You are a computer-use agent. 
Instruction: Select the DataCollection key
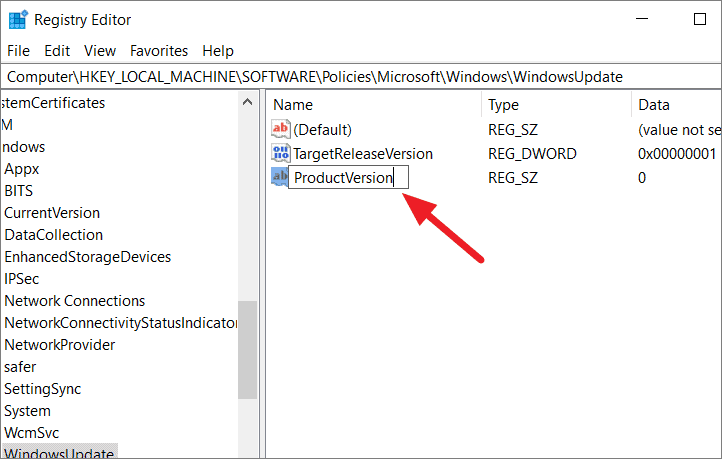53,235
